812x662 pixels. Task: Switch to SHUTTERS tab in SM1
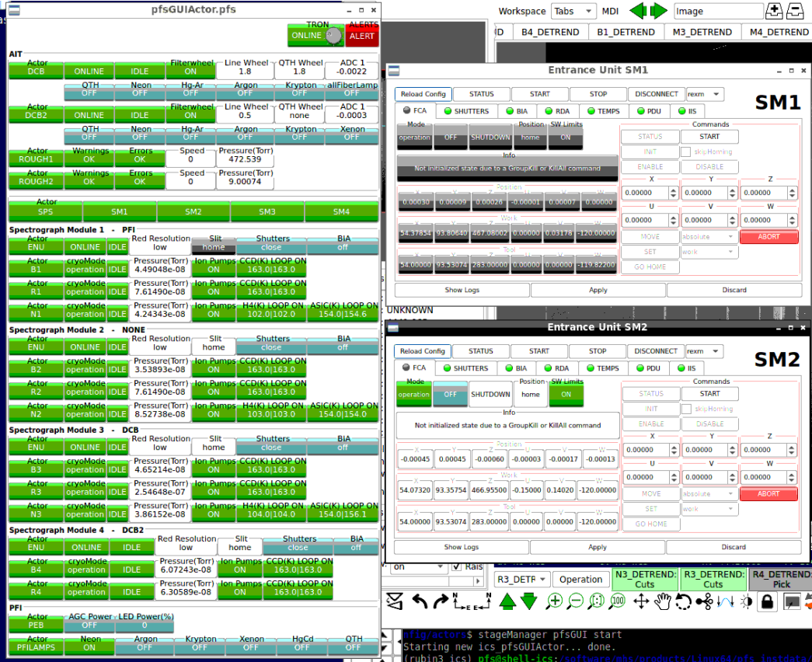(466, 111)
